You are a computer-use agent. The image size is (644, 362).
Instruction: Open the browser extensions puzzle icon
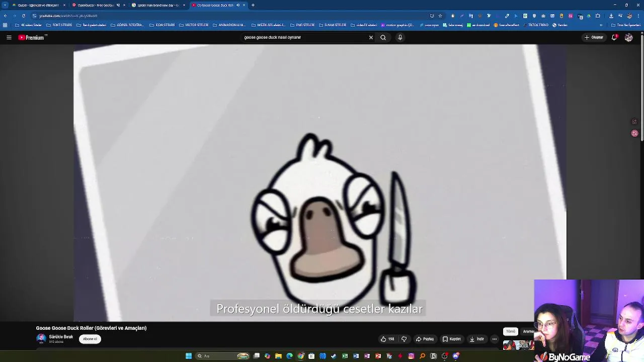click(598, 16)
